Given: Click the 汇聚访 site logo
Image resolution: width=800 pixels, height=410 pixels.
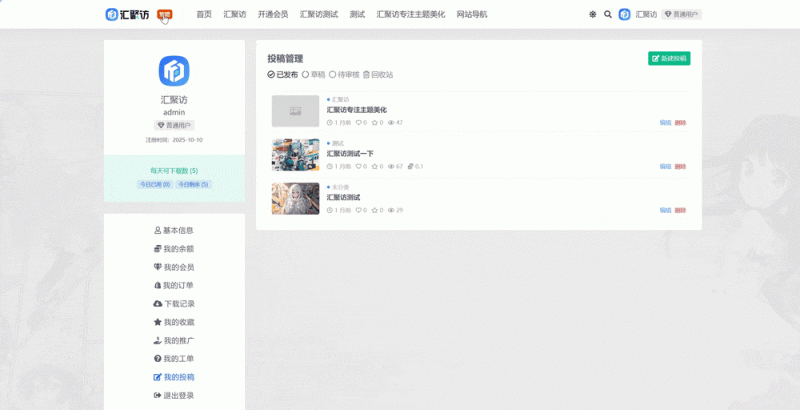Looking at the screenshot, I should coord(128,14).
